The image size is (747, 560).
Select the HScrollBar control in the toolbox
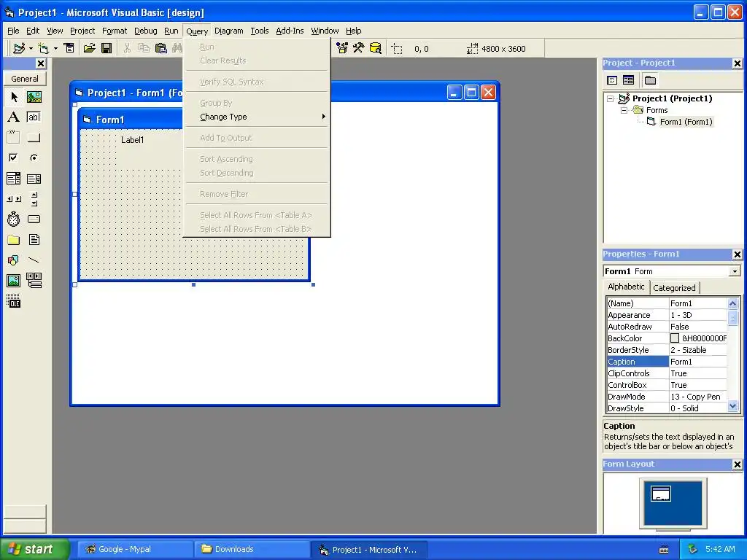click(14, 199)
